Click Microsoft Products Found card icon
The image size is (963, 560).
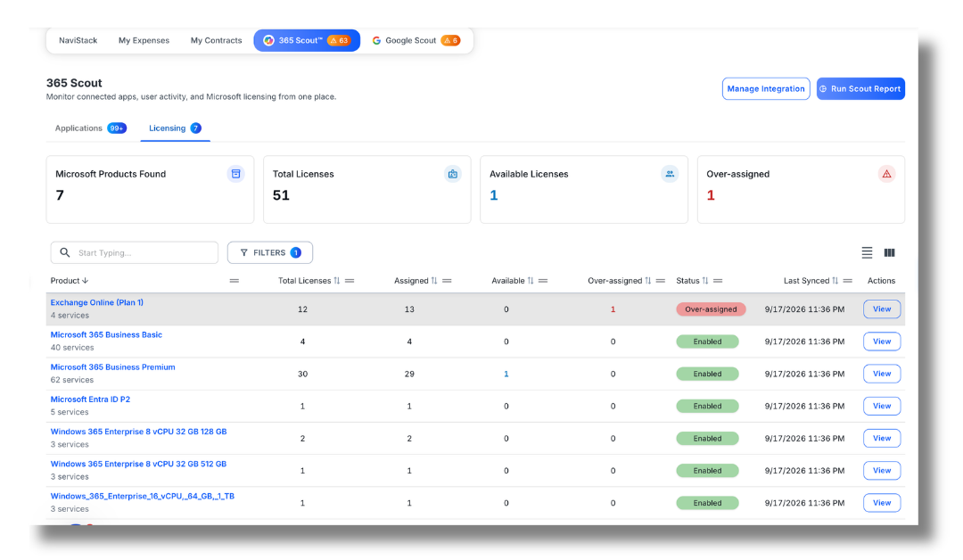(235, 174)
